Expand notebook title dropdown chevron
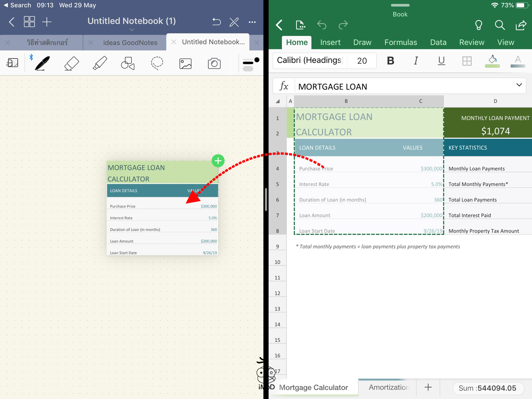This screenshot has height=399, width=532. click(132, 30)
